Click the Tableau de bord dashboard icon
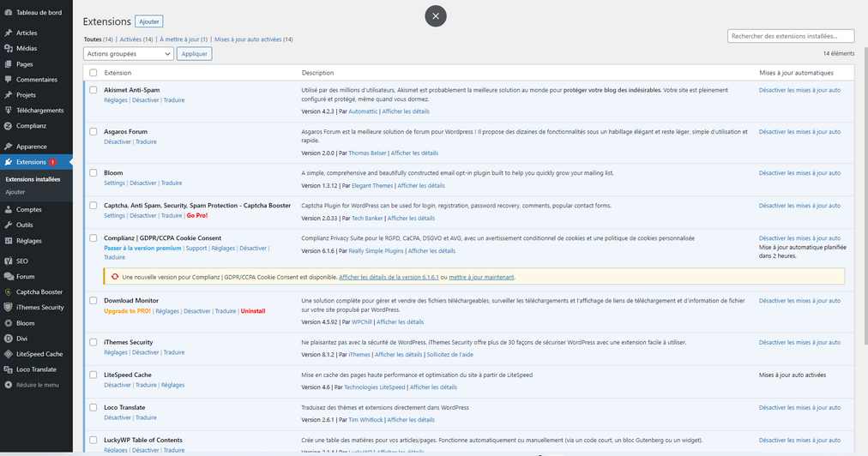868x456 pixels. [9, 12]
